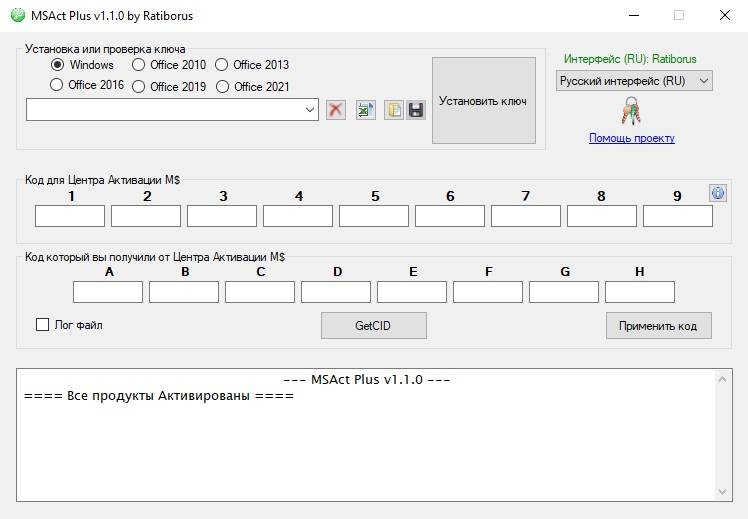The height and width of the screenshot is (519, 748).
Task: Click installation ID field 7
Action: 526,216
